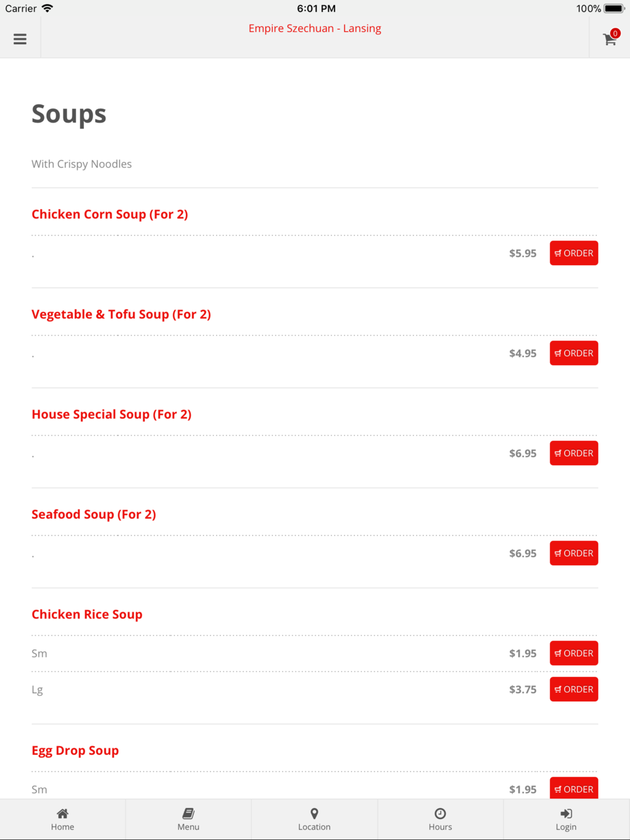Order Chicken Corn Soup for $5.95
The width and height of the screenshot is (630, 840).
click(x=574, y=253)
